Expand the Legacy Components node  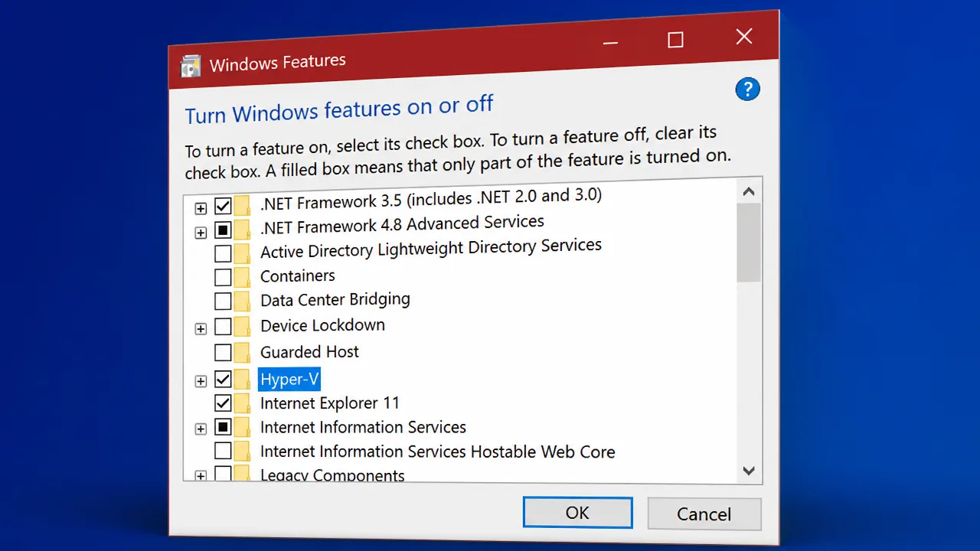tap(201, 476)
